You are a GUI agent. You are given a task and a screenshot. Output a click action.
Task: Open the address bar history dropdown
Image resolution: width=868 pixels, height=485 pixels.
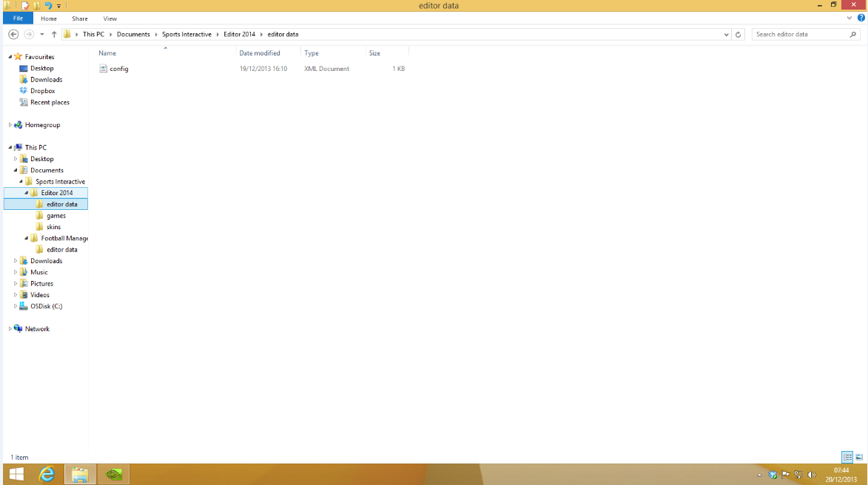point(726,34)
